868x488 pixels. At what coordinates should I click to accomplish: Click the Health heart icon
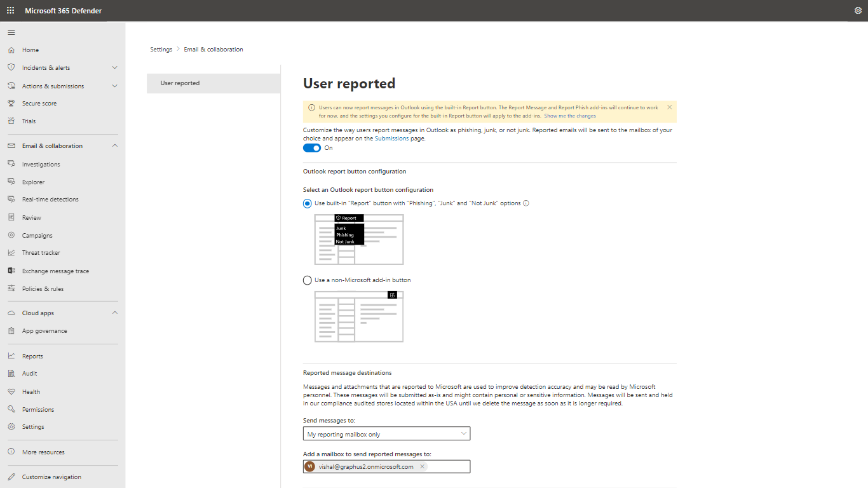pyautogui.click(x=11, y=391)
